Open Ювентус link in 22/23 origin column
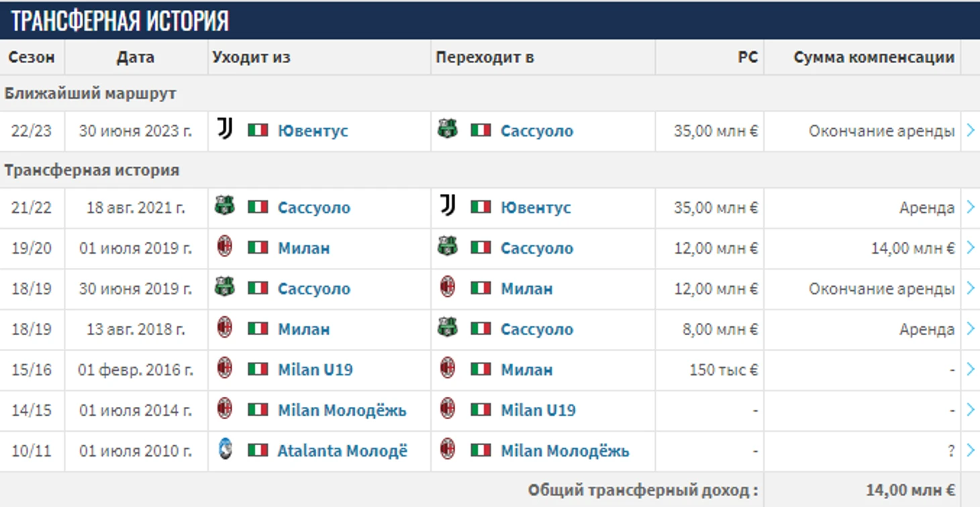 coord(313,131)
